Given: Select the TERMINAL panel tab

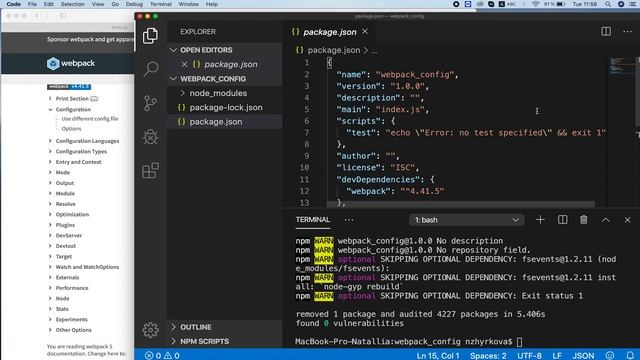Looking at the screenshot, I should click(x=313, y=220).
